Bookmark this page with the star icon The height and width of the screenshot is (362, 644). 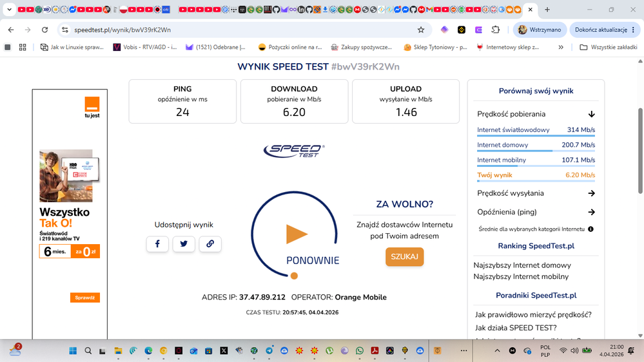(x=421, y=30)
